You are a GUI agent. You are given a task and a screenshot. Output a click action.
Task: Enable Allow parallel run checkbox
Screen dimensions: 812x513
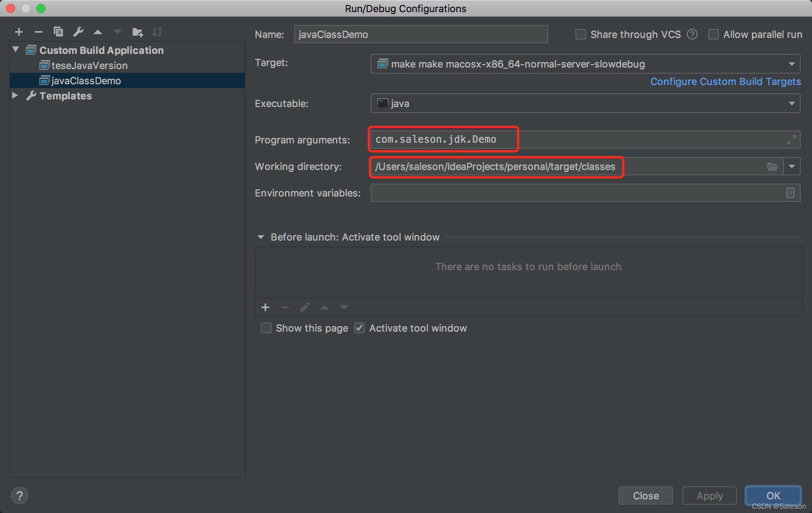[713, 35]
